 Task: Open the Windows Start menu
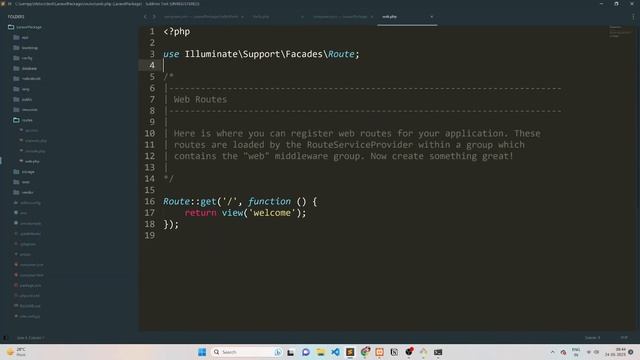(202, 352)
